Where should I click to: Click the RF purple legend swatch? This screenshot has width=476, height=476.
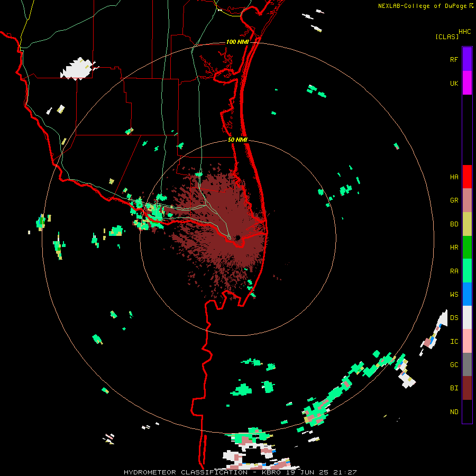tap(467, 59)
